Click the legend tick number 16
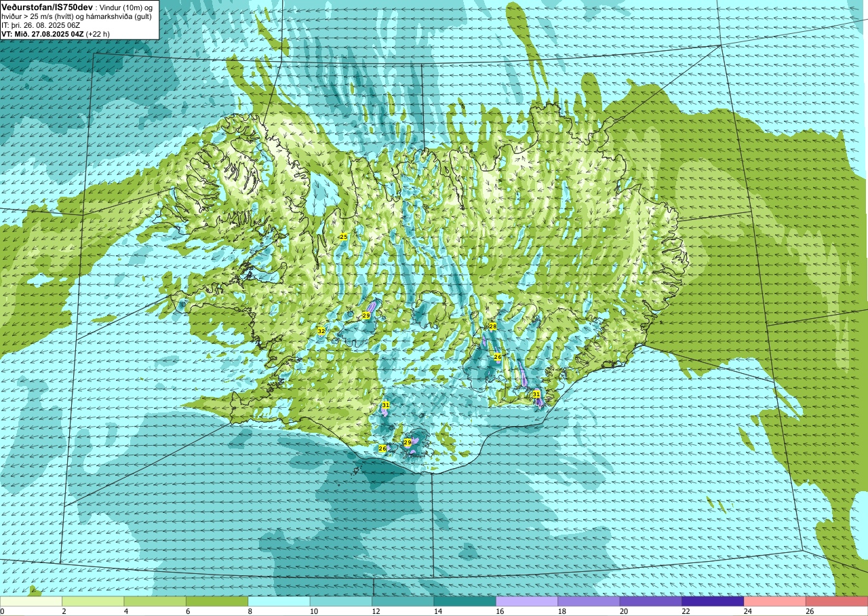 point(500,611)
